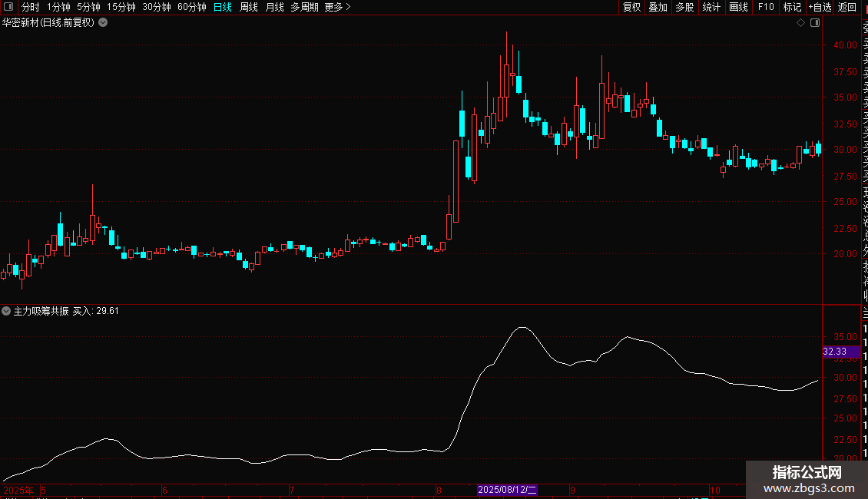Viewport: 868px width, 499px height.
Task: Click the 37.50 price axis label
Action: [845, 72]
